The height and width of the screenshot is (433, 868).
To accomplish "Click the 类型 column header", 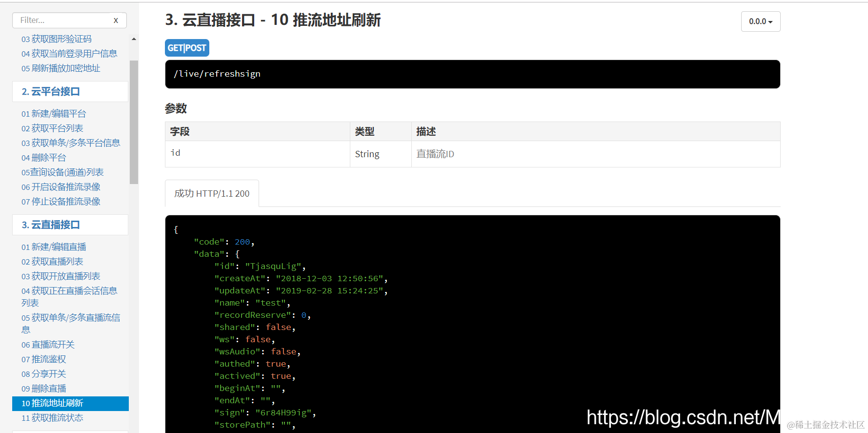I will click(381, 131).
